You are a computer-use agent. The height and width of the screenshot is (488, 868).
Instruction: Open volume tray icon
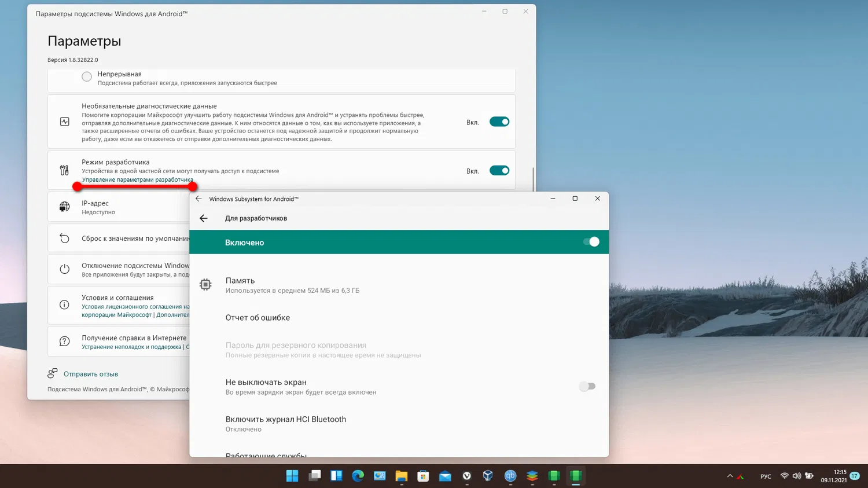pyautogui.click(x=797, y=476)
